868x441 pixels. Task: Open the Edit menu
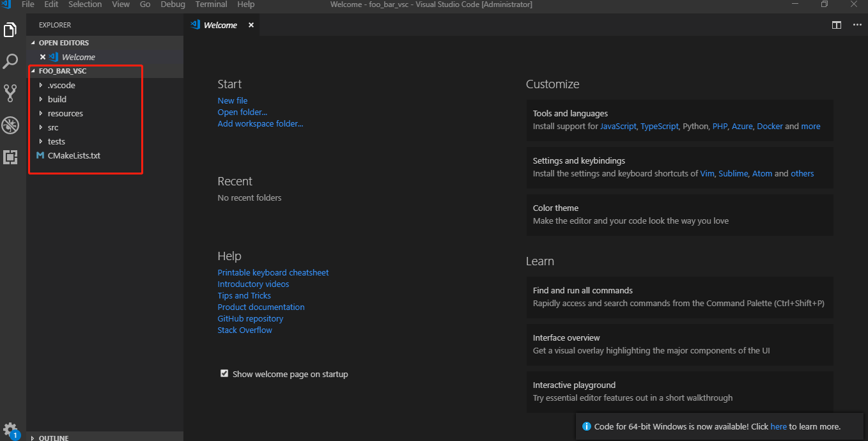51,4
